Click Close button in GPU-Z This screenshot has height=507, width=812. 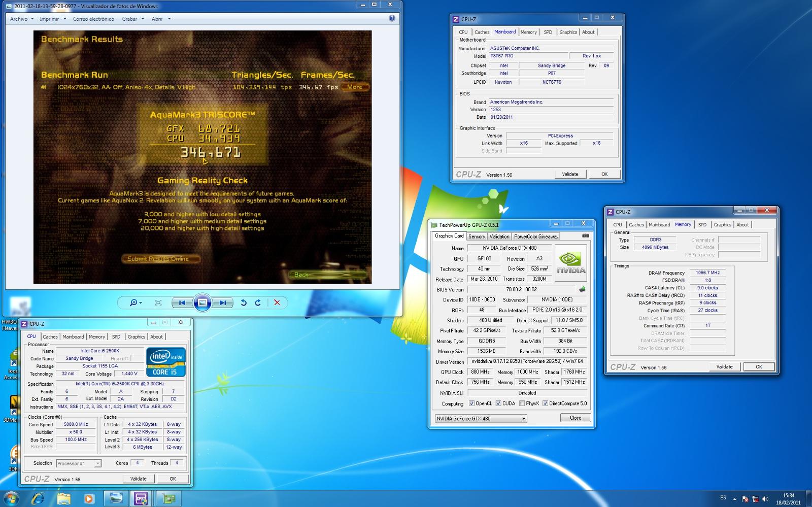(576, 418)
